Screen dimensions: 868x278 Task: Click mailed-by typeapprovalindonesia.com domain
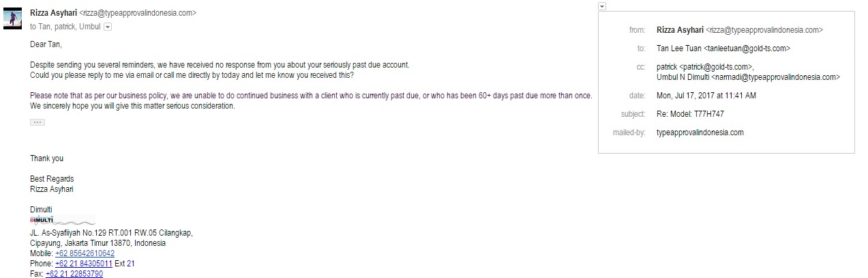pyautogui.click(x=700, y=133)
